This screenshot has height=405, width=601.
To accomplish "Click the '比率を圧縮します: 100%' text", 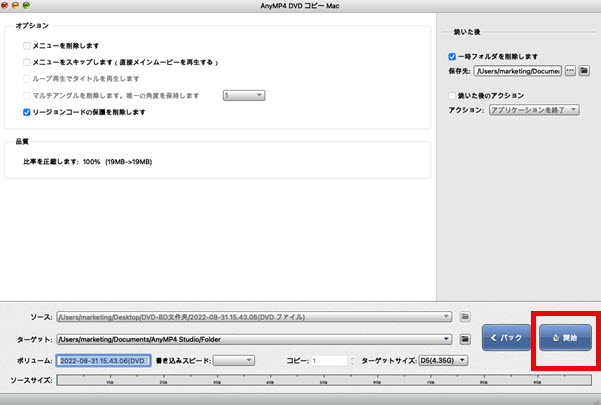I will [62, 162].
